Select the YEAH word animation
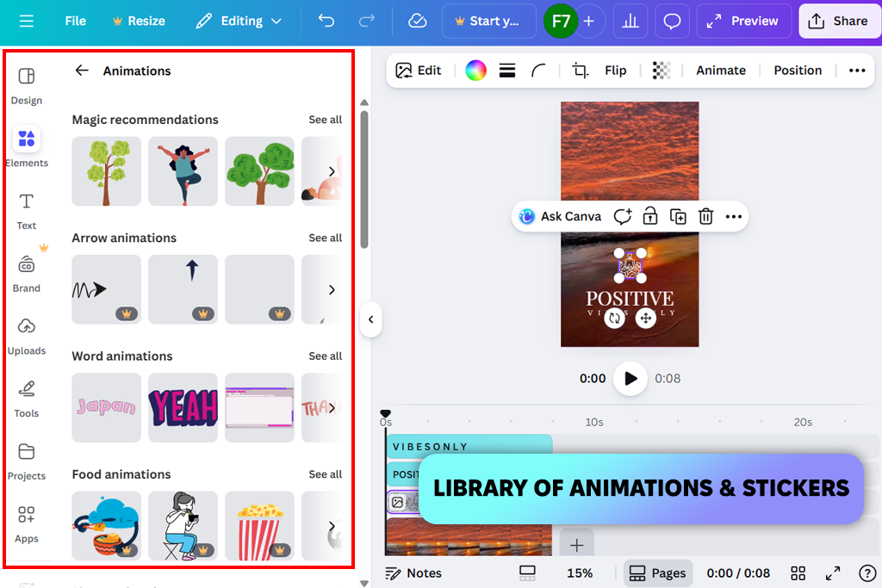Screen dimensions: 882x588 pos(183,407)
